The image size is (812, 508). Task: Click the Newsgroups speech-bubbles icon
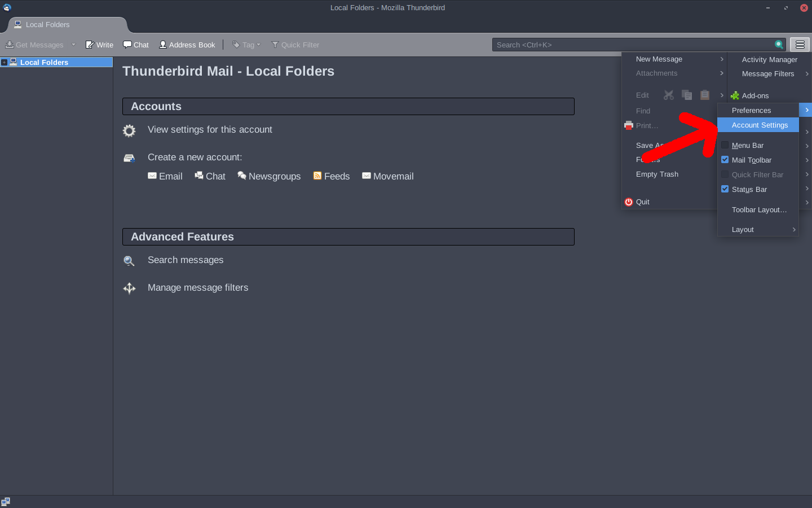(242, 176)
